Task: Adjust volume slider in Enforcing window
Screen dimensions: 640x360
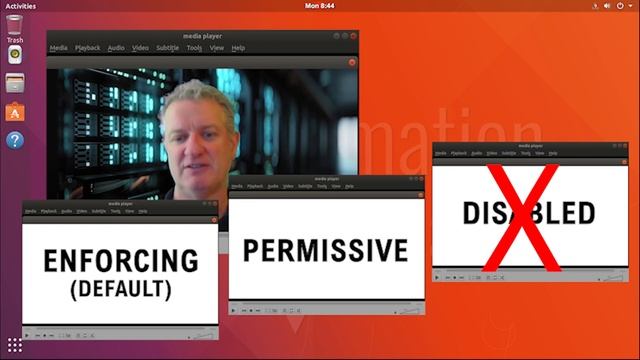Action: [203, 336]
